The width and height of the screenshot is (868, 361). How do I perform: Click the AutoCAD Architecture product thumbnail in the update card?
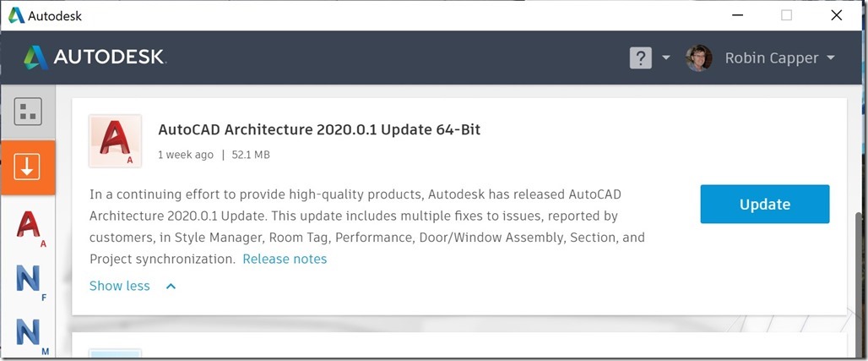click(115, 141)
